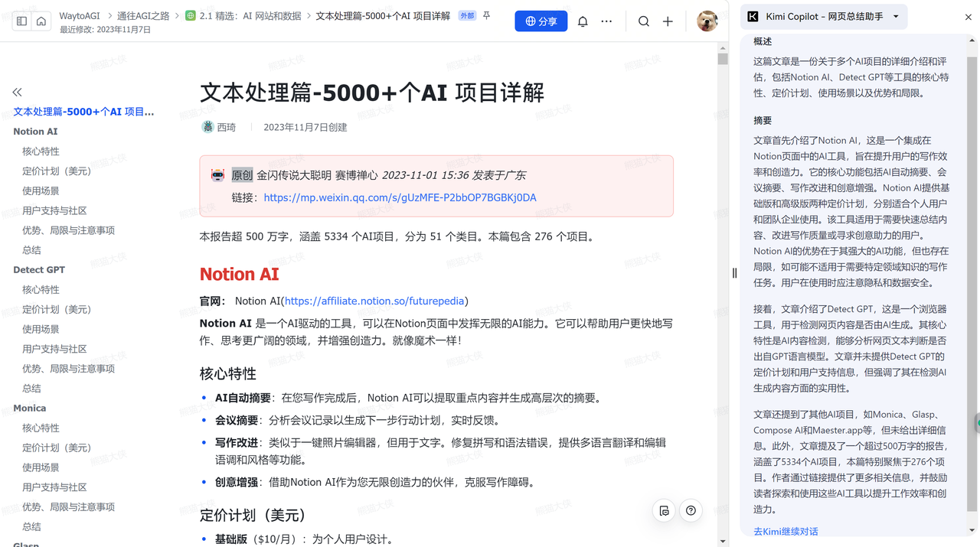Select outline title 文本处理篇-5000+个AI 项目
This screenshot has width=980, height=547.
pyautogui.click(x=83, y=112)
